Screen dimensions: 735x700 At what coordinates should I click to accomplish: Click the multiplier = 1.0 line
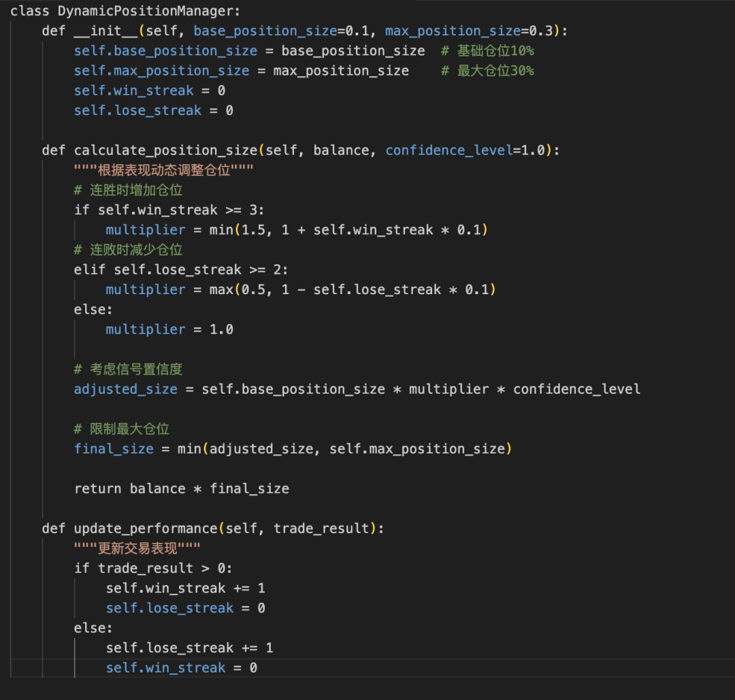[x=169, y=330]
